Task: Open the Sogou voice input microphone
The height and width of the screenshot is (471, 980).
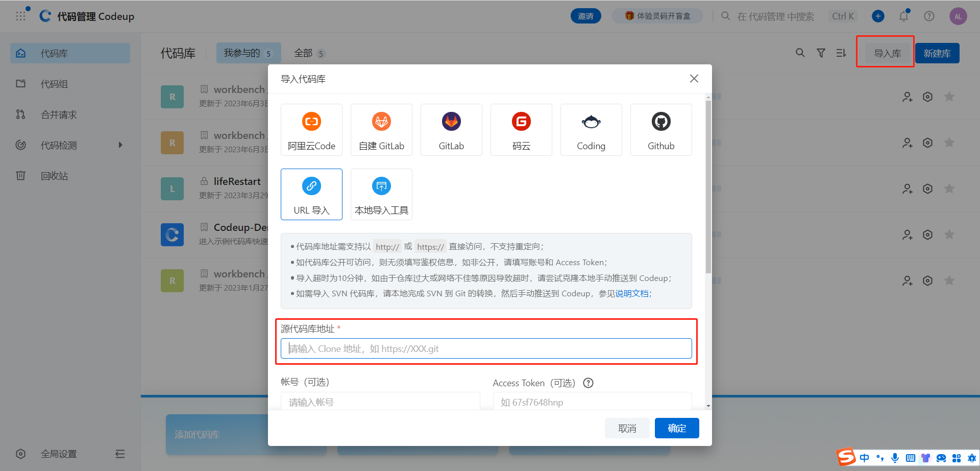Action: coord(895,458)
